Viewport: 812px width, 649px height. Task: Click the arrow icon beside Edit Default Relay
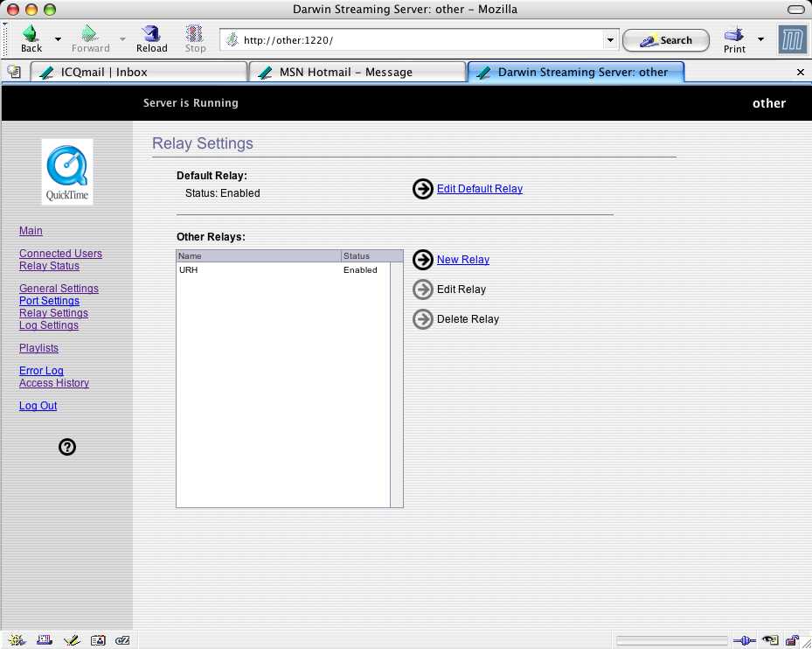(423, 189)
